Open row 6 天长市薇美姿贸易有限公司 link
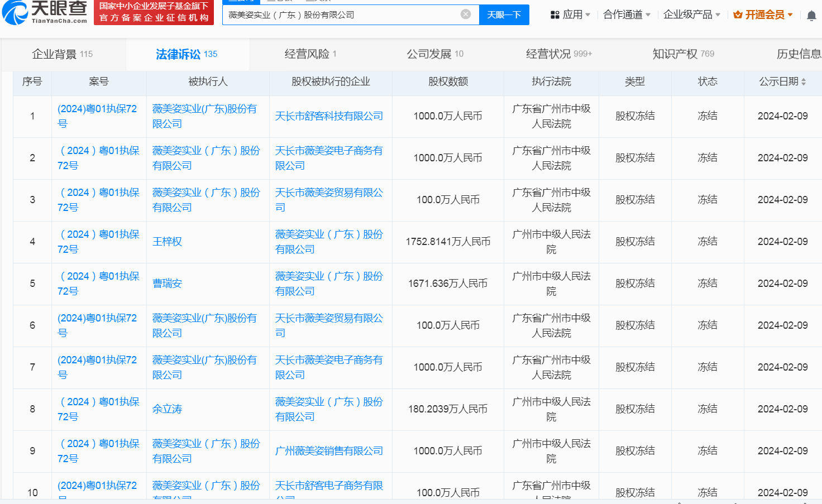Viewport: 822px width, 504px height. pos(329,325)
